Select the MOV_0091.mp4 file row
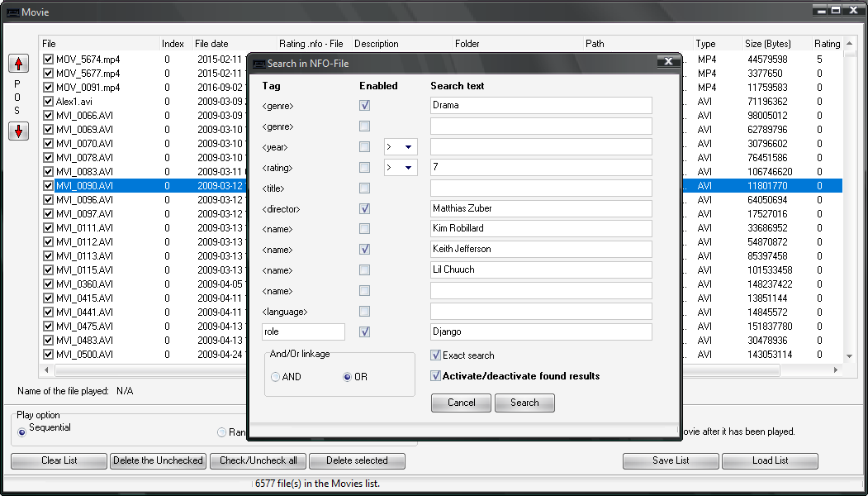 [88, 87]
